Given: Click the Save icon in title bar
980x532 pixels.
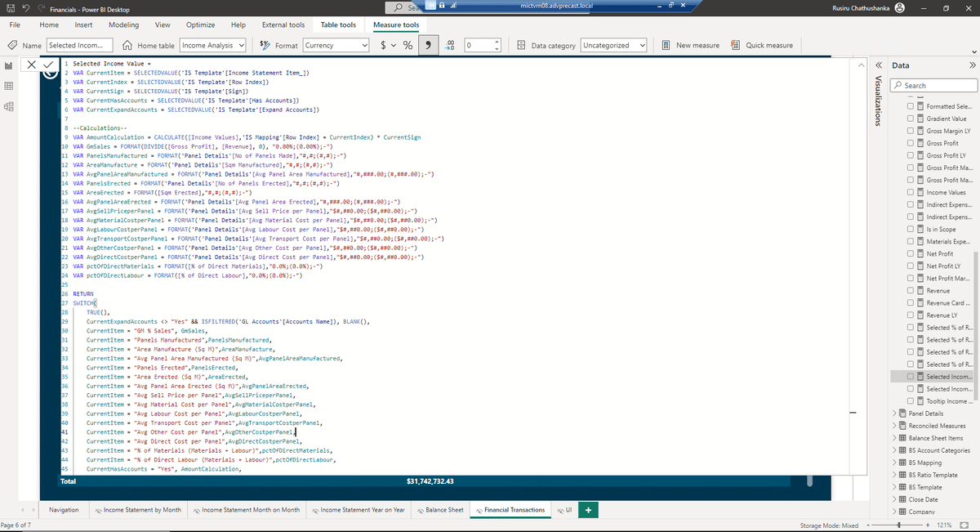Looking at the screenshot, I should coord(9,7).
